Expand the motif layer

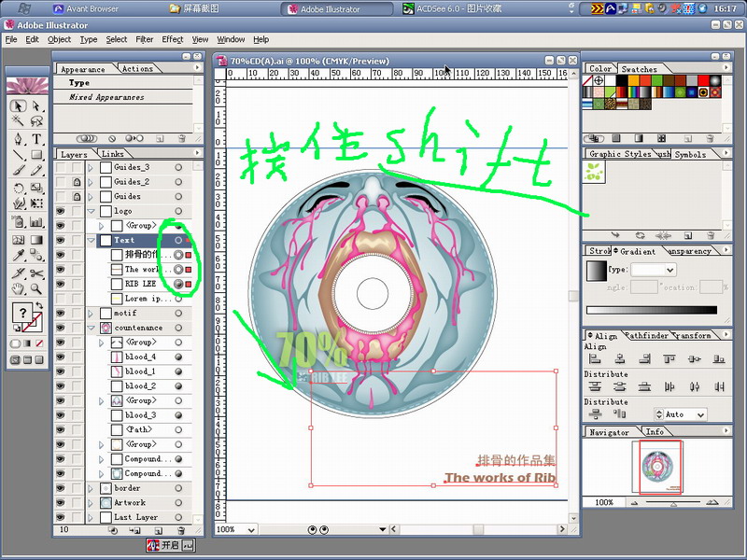point(91,314)
